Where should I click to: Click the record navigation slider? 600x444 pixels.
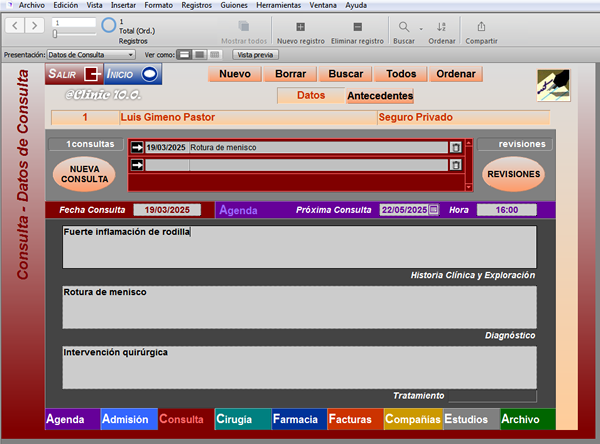point(74,34)
